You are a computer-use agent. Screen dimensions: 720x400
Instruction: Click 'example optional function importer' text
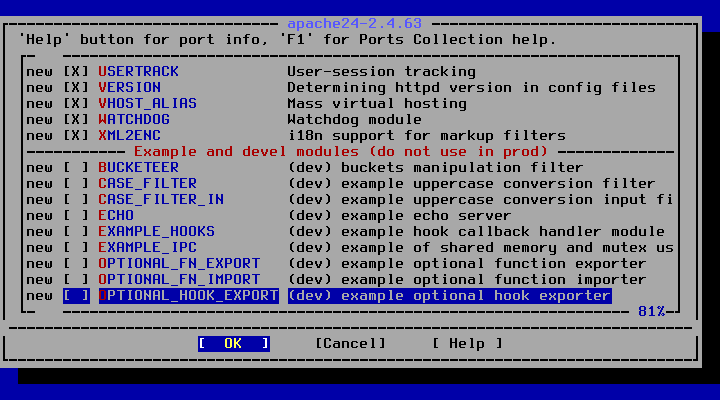(x=494, y=280)
